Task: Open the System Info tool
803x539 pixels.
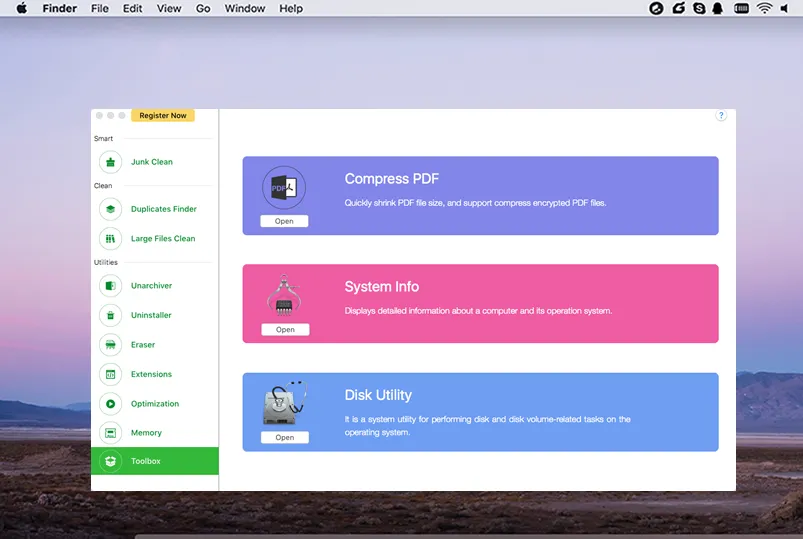Action: point(285,329)
